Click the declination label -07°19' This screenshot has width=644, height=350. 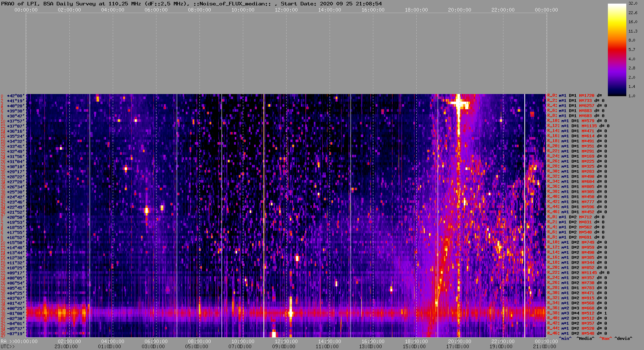(x=16, y=334)
